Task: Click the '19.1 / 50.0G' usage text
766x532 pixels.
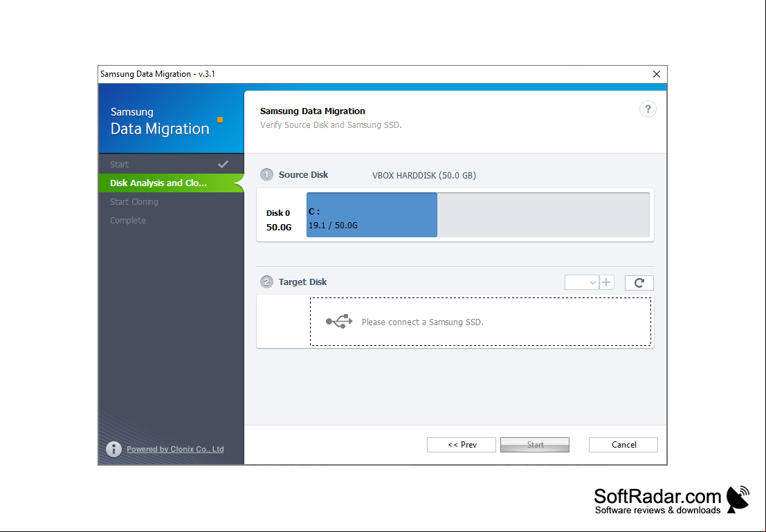Action: 333,226
